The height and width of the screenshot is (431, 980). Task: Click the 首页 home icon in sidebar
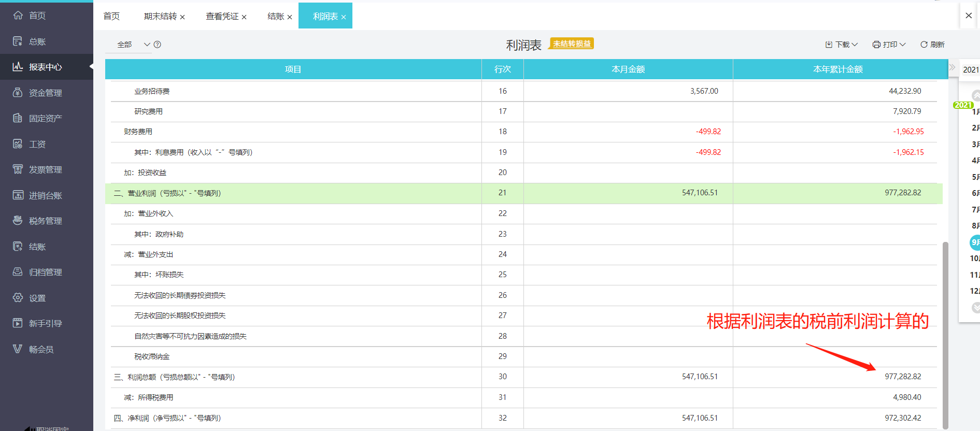coord(18,16)
